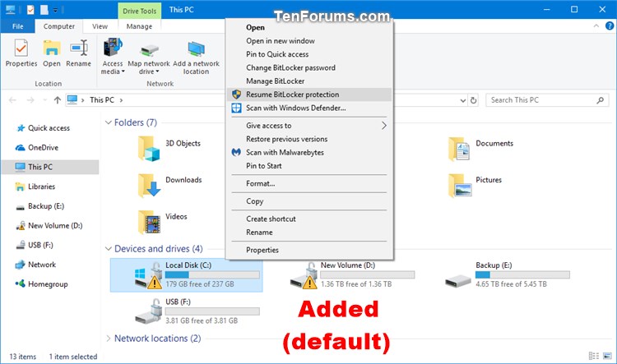Choose Resume BitLocker protection

[x=309, y=94]
